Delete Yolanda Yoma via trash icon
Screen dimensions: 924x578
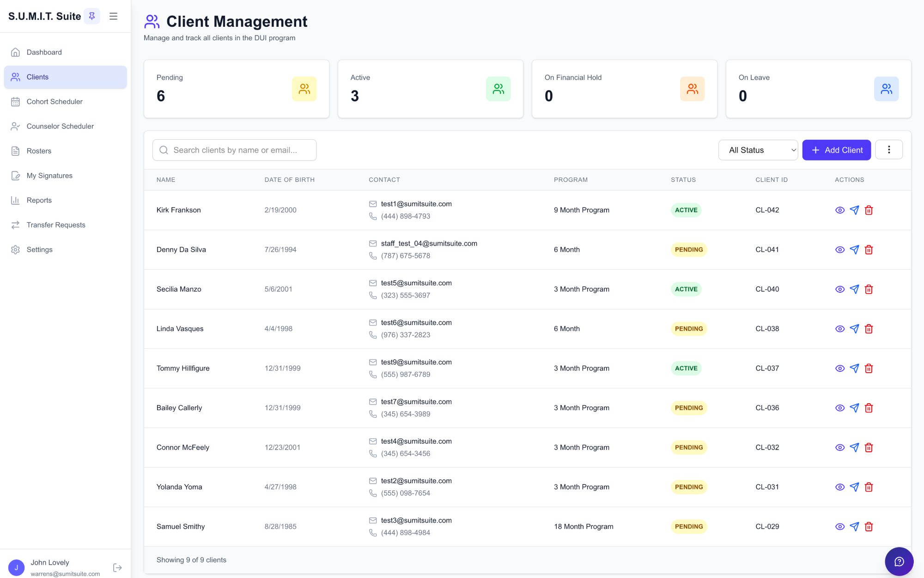(x=869, y=487)
